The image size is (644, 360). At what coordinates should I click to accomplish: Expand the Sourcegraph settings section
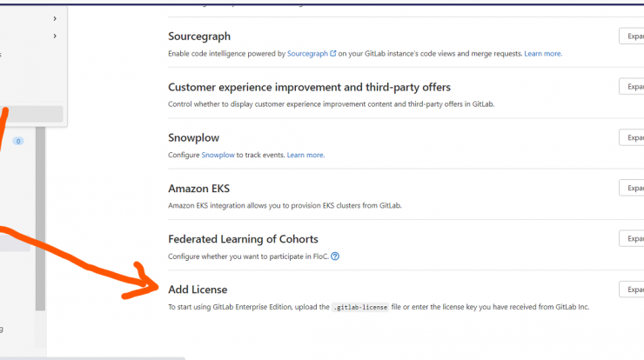pos(632,37)
